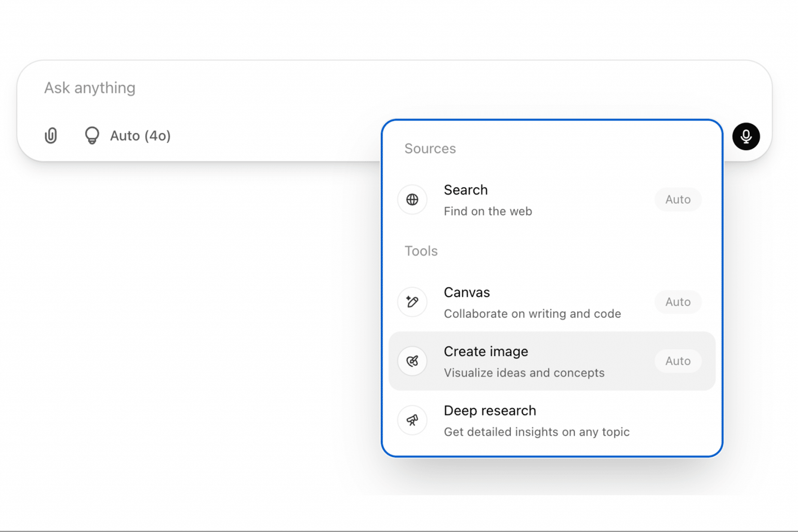Click the 'Find on the web' description
This screenshot has width=798, height=532.
(x=488, y=211)
